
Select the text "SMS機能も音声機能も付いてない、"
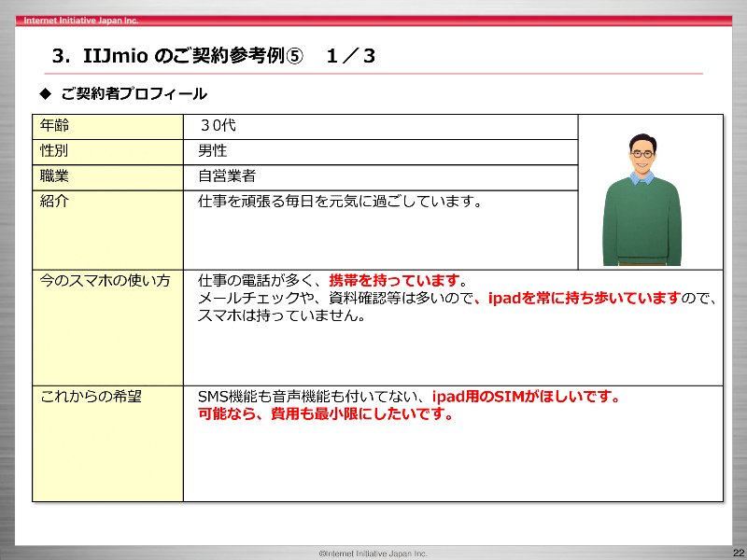click(x=315, y=396)
